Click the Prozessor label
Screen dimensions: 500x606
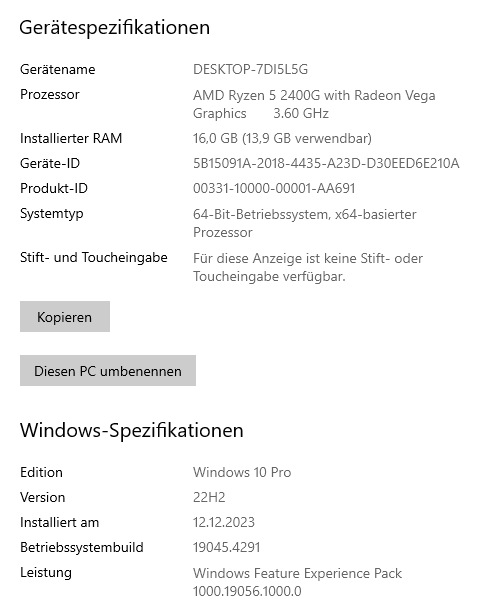(50, 94)
